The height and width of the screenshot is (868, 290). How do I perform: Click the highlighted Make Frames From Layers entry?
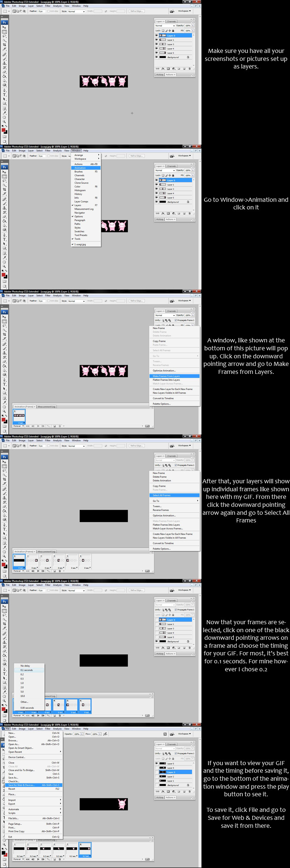(175, 376)
